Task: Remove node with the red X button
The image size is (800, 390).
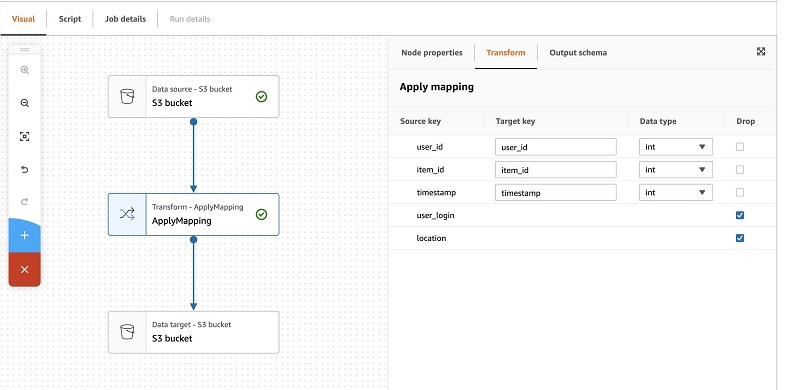Action: point(24,270)
